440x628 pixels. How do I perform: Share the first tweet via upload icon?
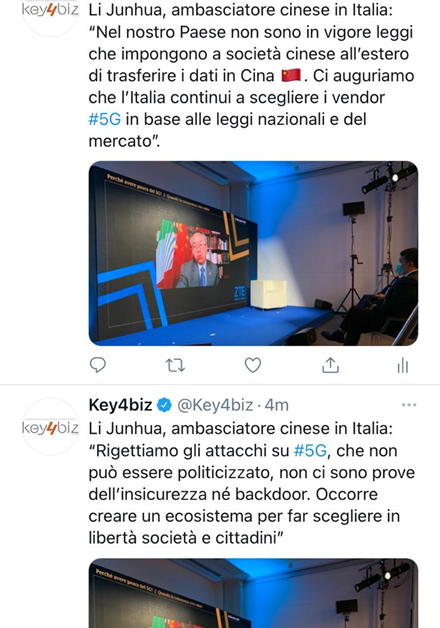(330, 365)
